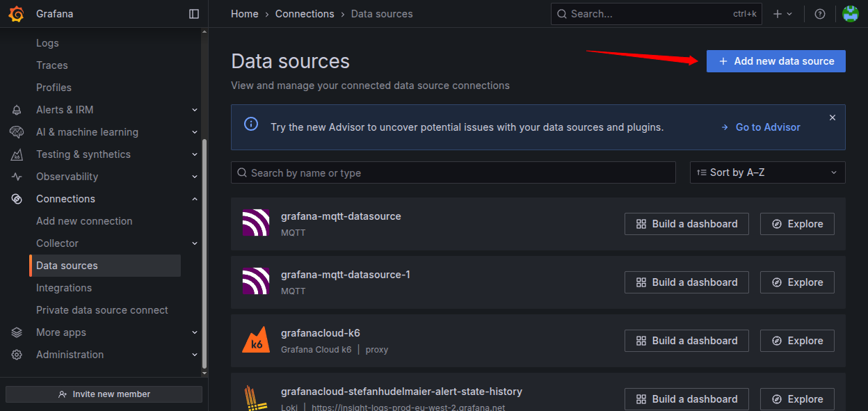Open the grafana-mqtt-datasource name link
This screenshot has width=868, height=411.
point(341,216)
